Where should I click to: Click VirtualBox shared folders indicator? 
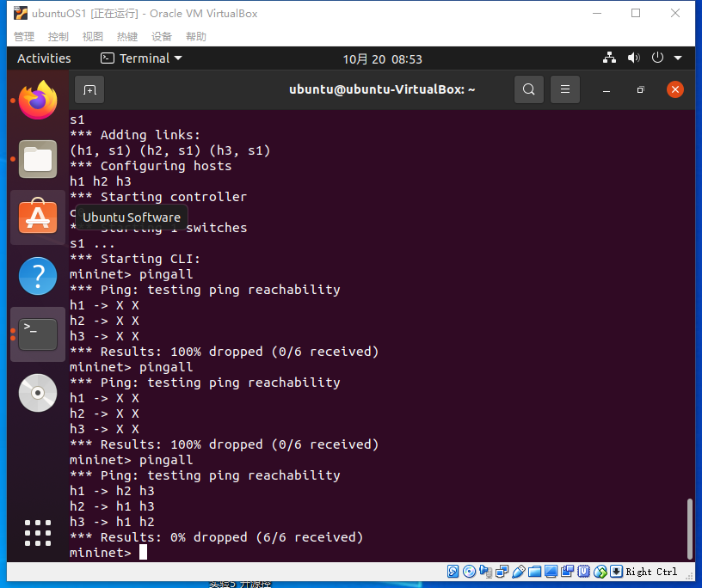[x=534, y=572]
